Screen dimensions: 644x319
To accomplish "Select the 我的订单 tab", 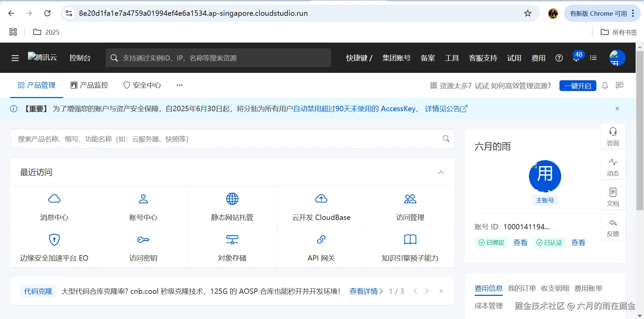I will 522,288.
